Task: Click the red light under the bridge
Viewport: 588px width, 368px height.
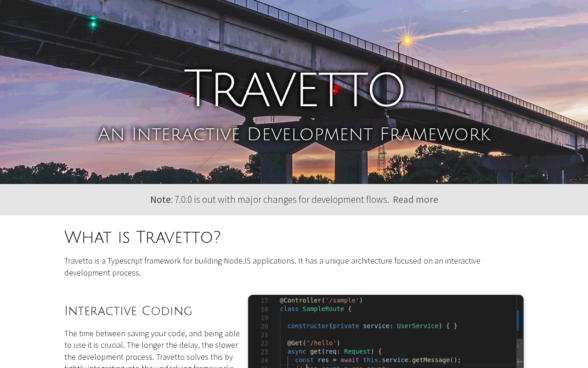Action: pos(335,90)
